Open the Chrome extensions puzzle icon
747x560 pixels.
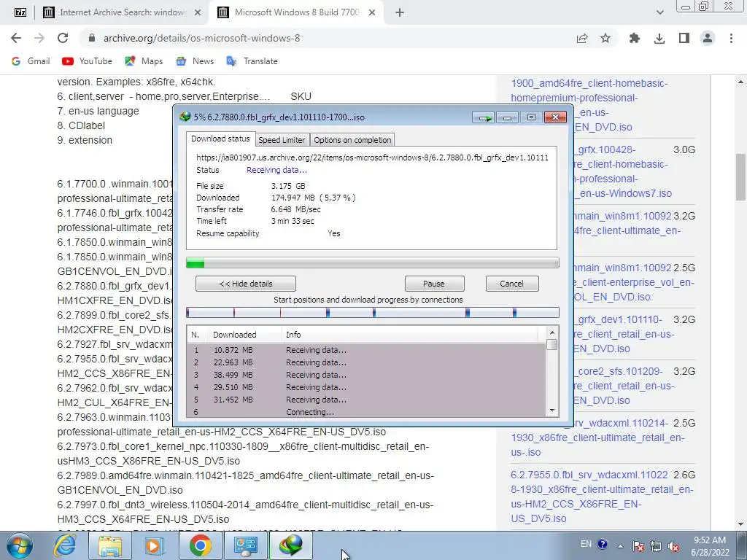634,38
